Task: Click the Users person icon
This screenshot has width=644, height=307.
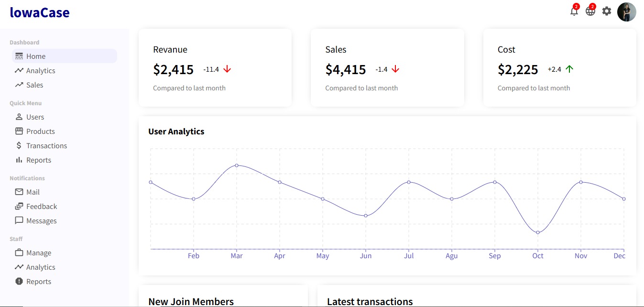Action: click(19, 117)
